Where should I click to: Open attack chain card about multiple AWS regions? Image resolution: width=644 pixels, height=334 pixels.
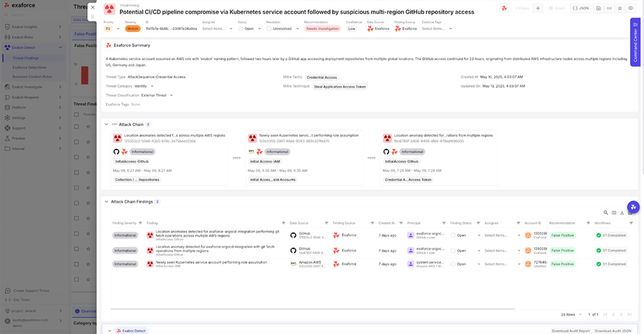coord(169,157)
